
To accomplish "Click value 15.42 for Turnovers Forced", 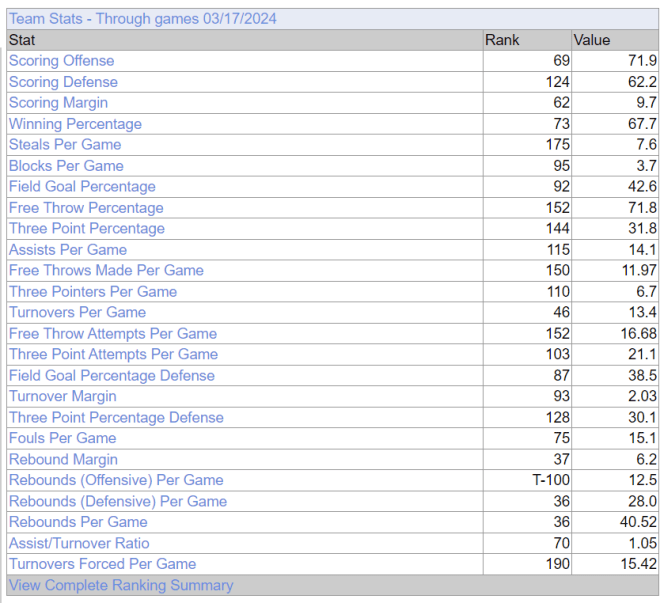I will [x=639, y=564].
